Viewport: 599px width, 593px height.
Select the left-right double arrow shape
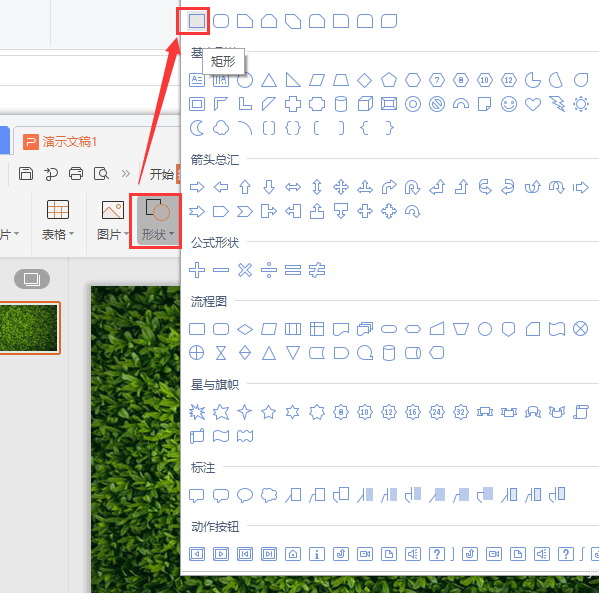tap(293, 187)
